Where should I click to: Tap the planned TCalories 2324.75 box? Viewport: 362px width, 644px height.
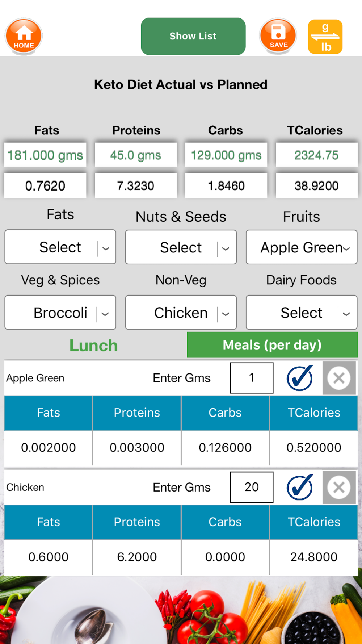click(316, 155)
